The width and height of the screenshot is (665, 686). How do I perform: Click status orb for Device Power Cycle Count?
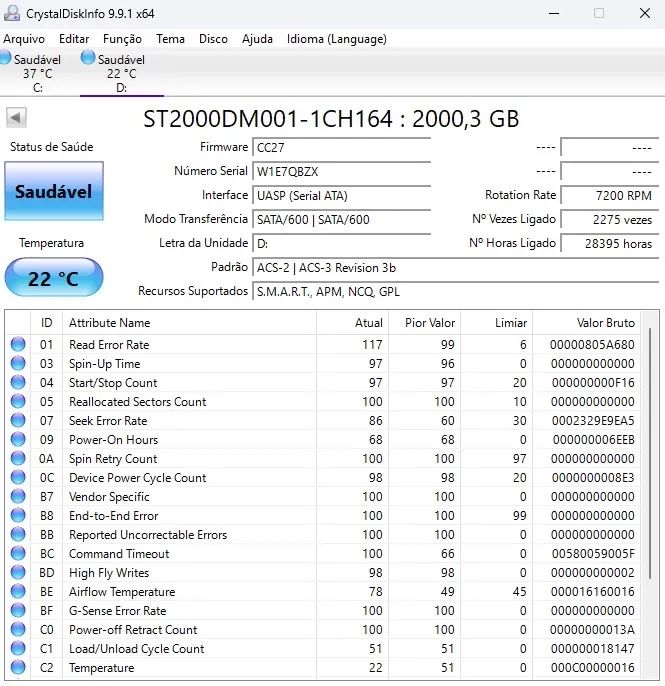click(18, 477)
